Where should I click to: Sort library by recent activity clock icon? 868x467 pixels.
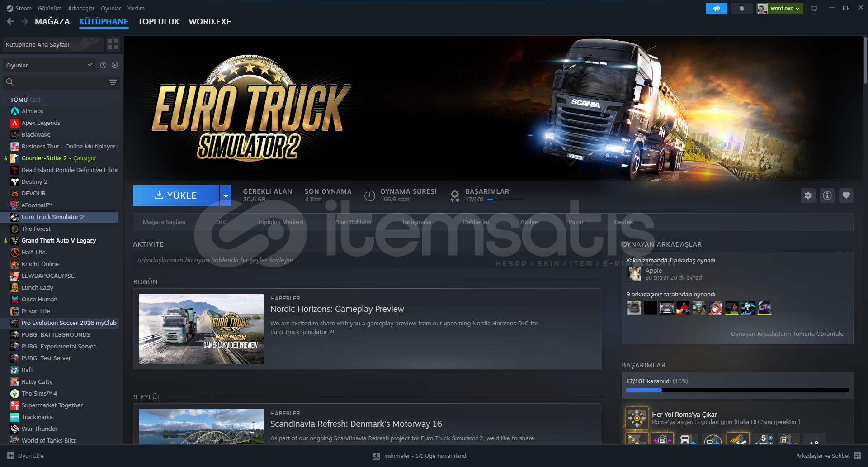(x=103, y=65)
